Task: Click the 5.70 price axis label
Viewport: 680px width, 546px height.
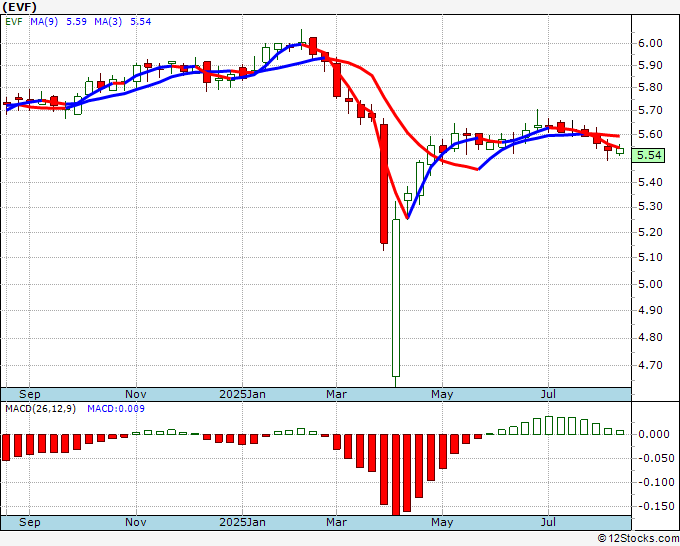Action: [650, 111]
